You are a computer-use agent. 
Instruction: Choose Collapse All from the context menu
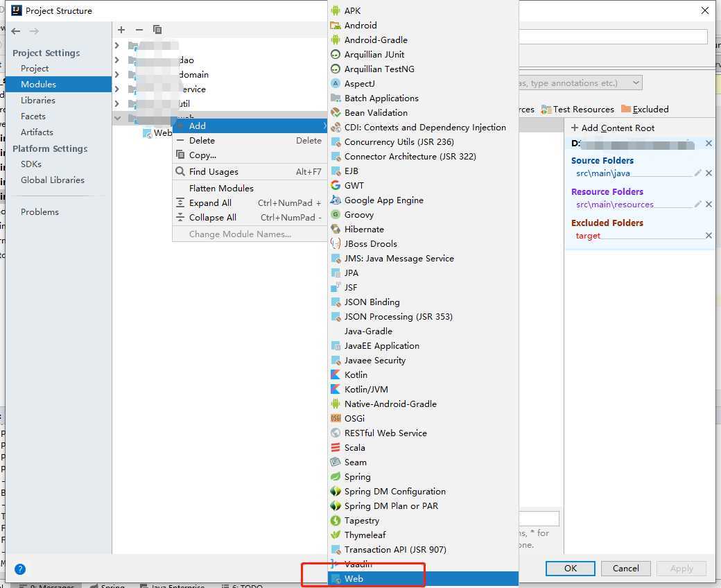pyautogui.click(x=250, y=218)
